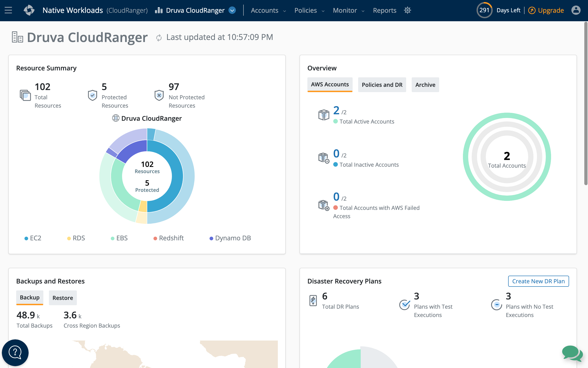Switch to the Policies and DR tab

[382, 85]
